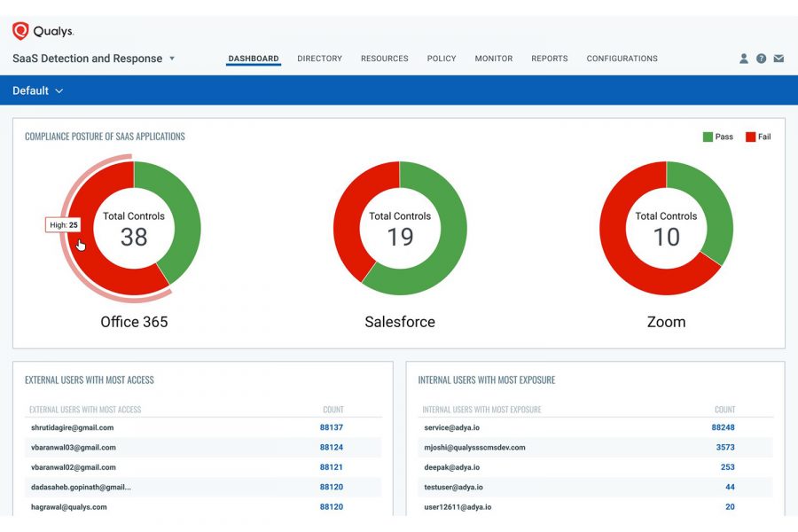Open the Monitor tab
Viewport: 798px width, 532px height.
[494, 59]
